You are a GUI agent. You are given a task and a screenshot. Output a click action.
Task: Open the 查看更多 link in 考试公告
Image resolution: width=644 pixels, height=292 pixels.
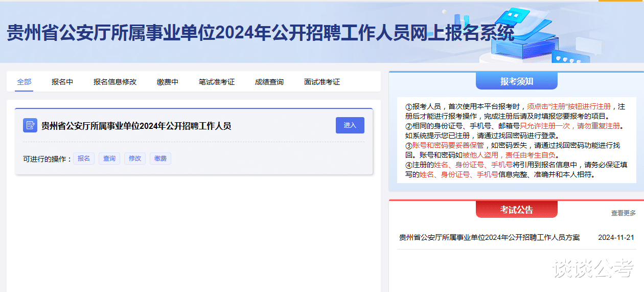pos(624,213)
